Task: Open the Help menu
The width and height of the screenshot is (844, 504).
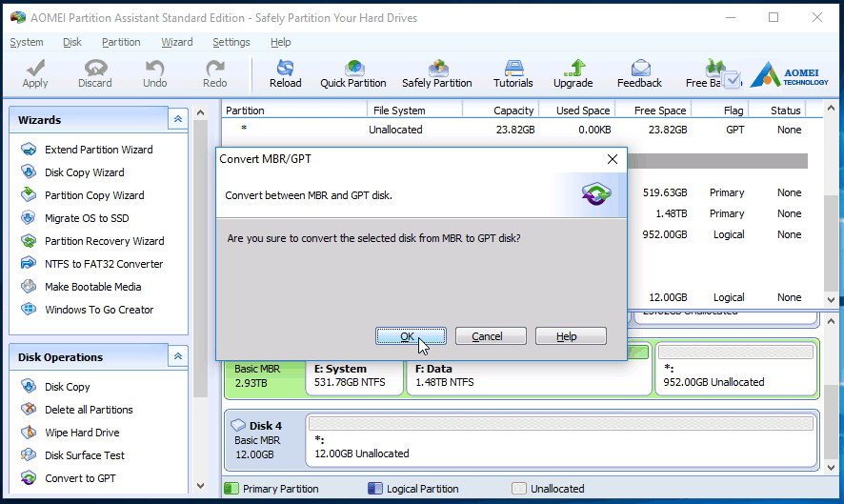Action: (280, 42)
